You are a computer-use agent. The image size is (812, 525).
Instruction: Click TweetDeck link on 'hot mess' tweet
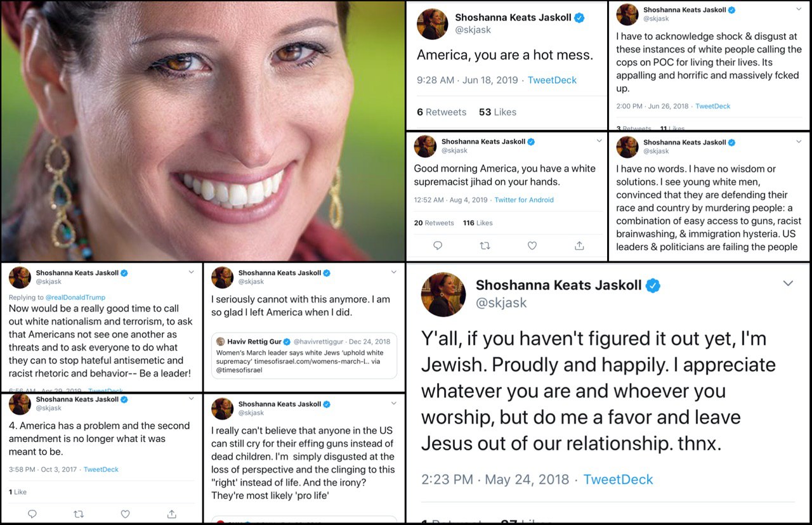(552, 80)
